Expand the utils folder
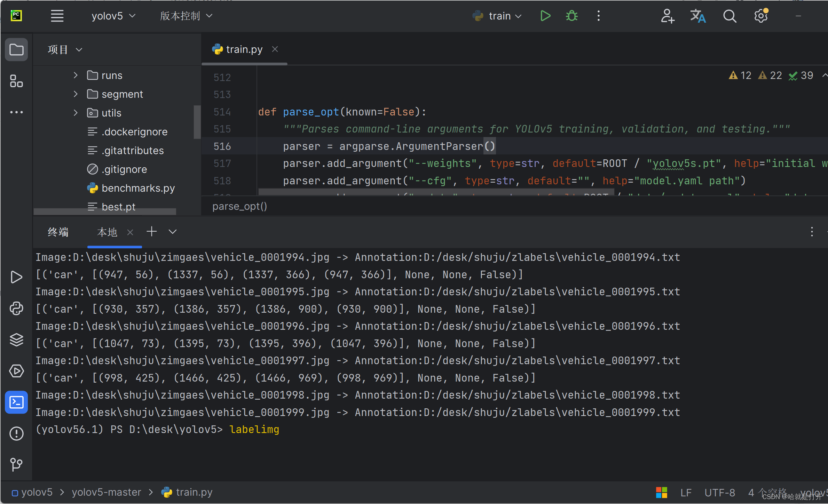The height and width of the screenshot is (504, 828). [x=76, y=113]
